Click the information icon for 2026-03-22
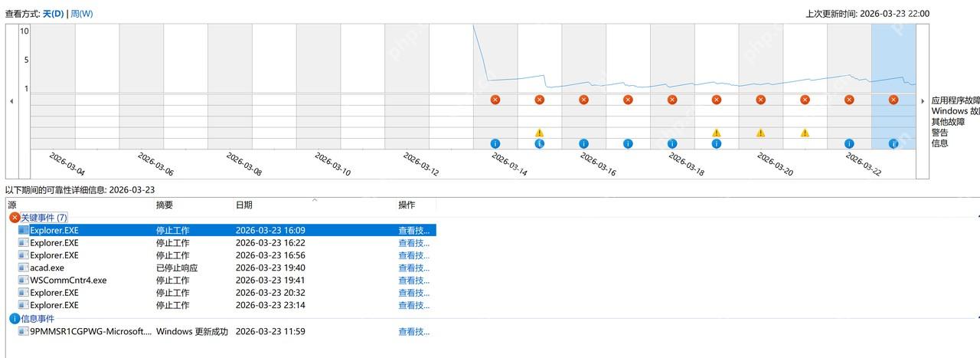 click(849, 143)
